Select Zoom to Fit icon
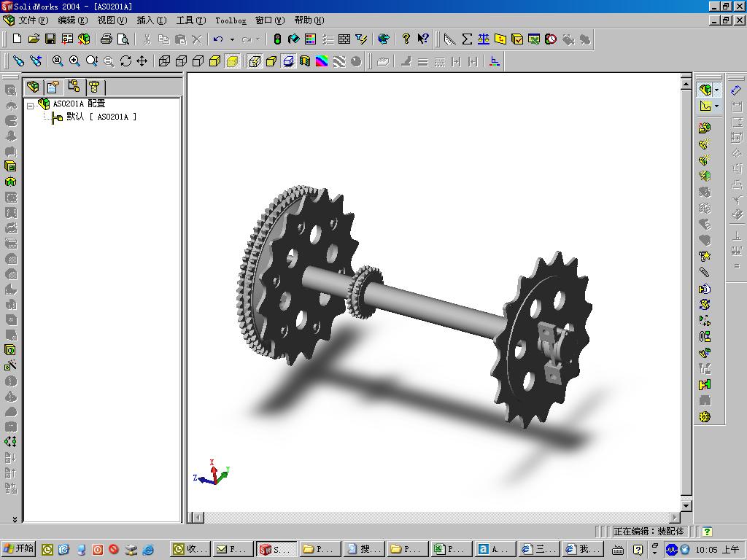This screenshot has height=560, width=747. coord(58,61)
